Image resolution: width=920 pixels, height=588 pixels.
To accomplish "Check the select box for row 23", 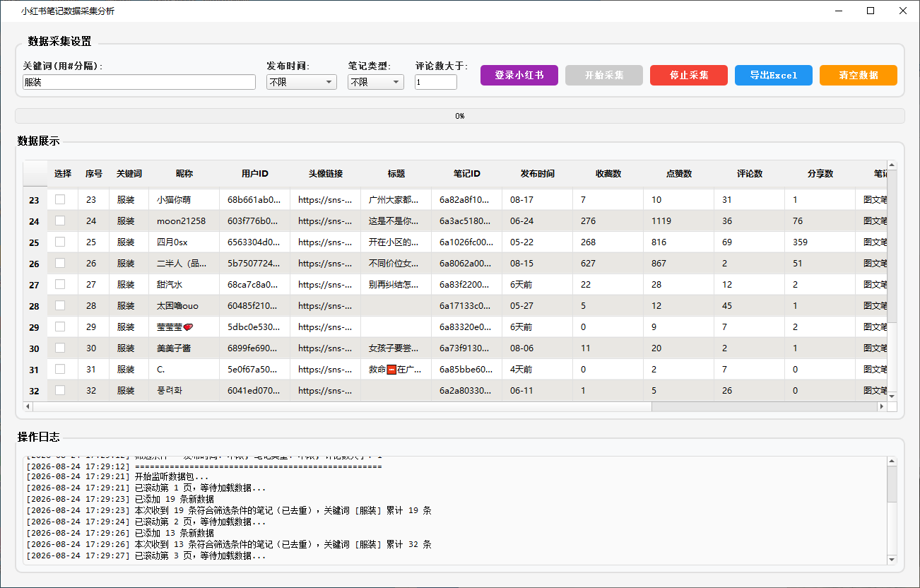I will [x=60, y=199].
